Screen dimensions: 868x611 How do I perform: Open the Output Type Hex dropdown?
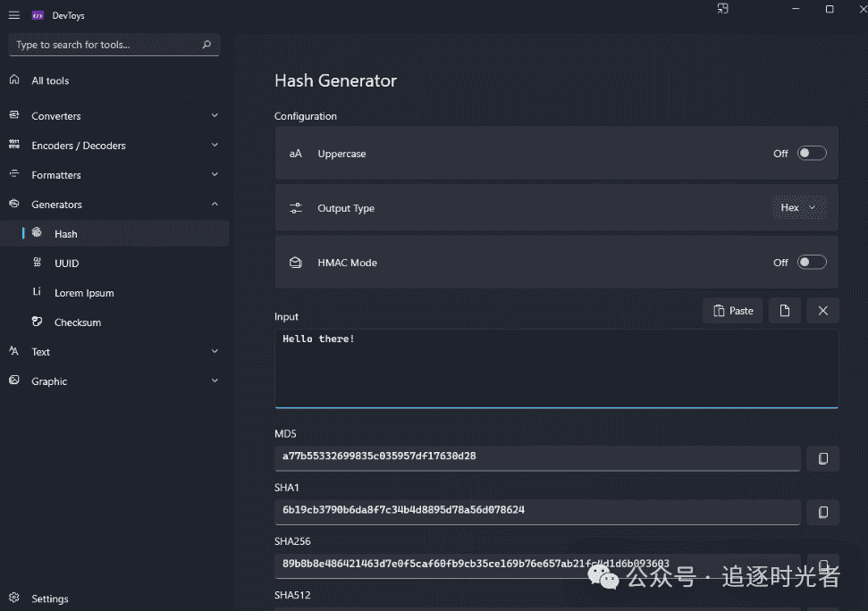[798, 208]
